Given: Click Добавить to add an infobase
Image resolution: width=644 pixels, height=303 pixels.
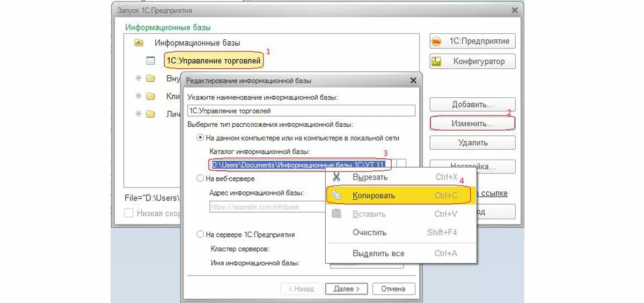Looking at the screenshot, I should click(x=472, y=104).
